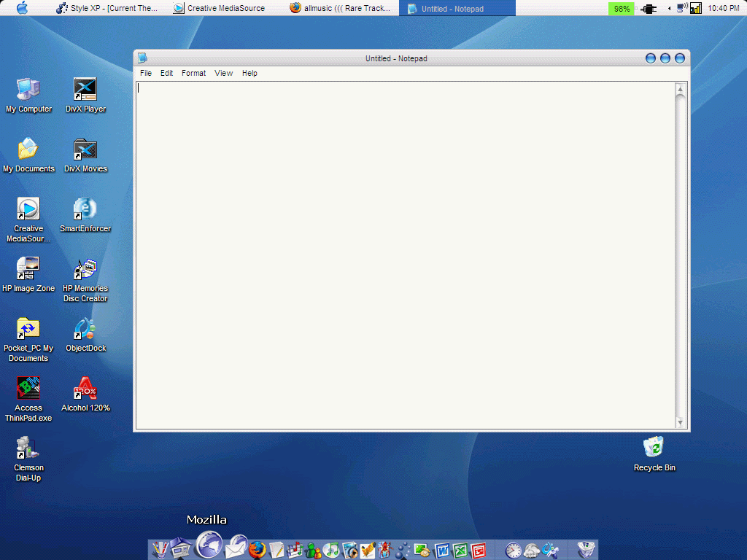Open the recycle bin icon in dock
This screenshot has width=747, height=560.
click(x=586, y=550)
